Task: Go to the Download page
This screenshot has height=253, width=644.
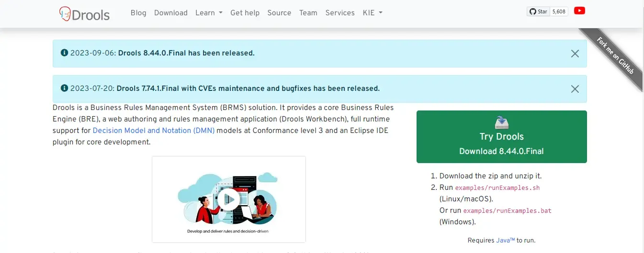Action: click(171, 13)
